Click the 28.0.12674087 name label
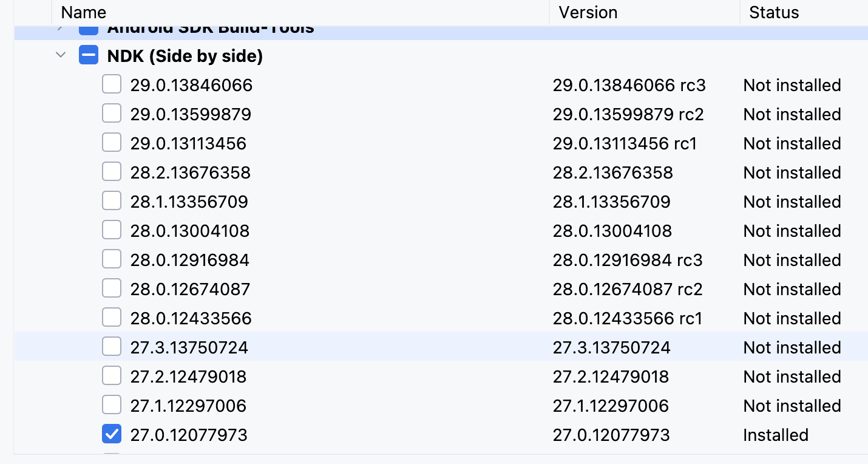This screenshot has height=464, width=868. [190, 289]
